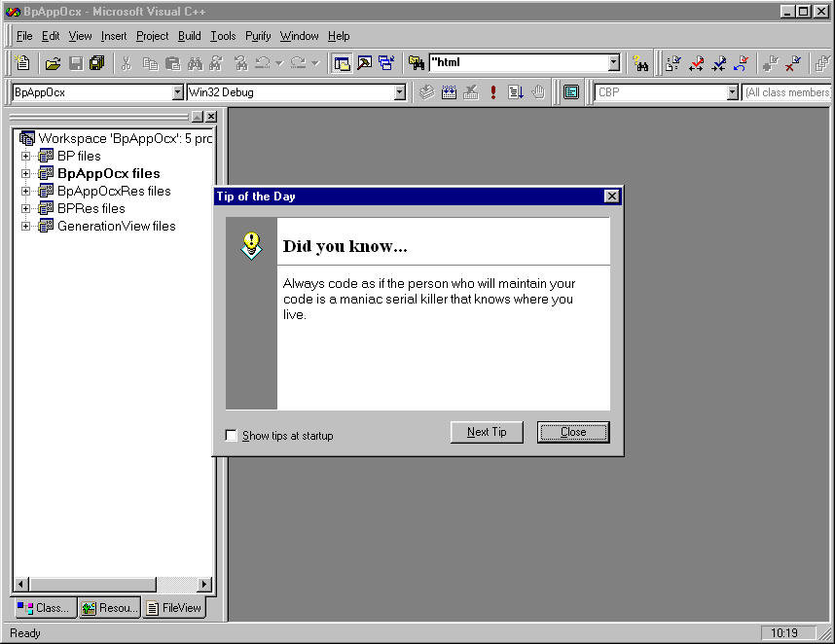Open the Win32 Debug configuration dropdown
This screenshot has width=835, height=644.
(x=399, y=92)
